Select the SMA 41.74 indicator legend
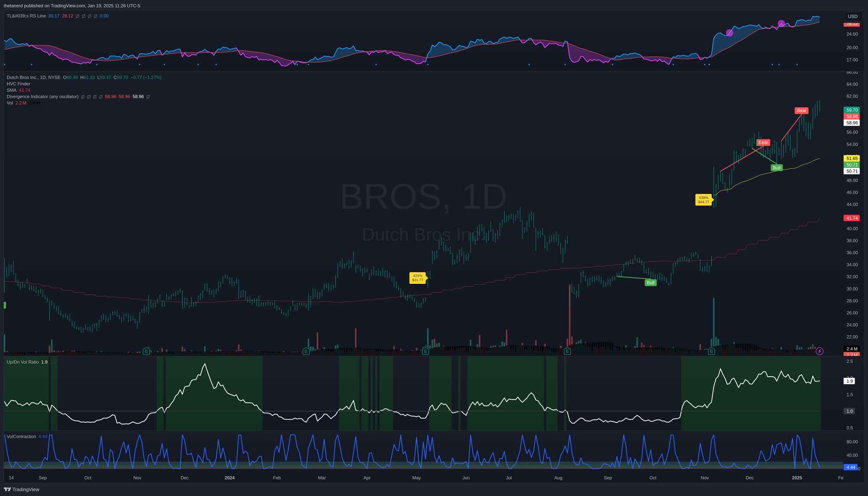868x496 pixels. (x=19, y=90)
